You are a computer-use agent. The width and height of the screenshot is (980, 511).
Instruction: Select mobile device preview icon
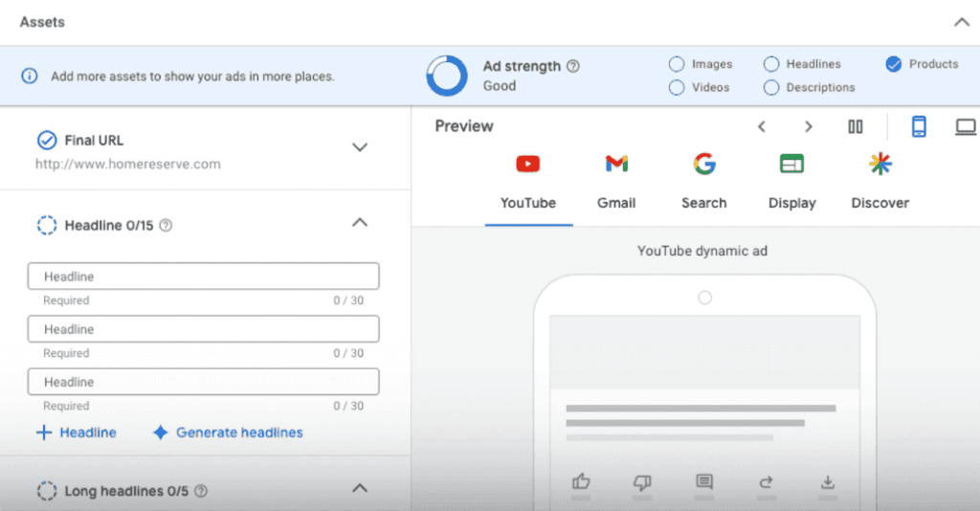pyautogui.click(x=919, y=127)
